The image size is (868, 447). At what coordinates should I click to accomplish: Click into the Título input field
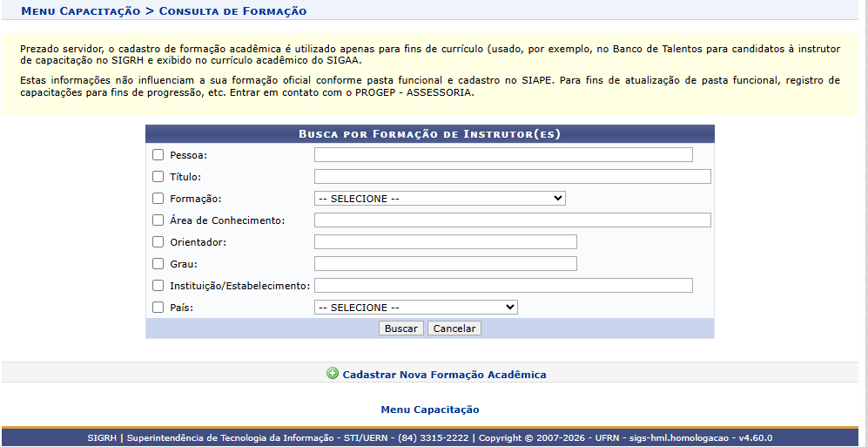click(x=513, y=177)
